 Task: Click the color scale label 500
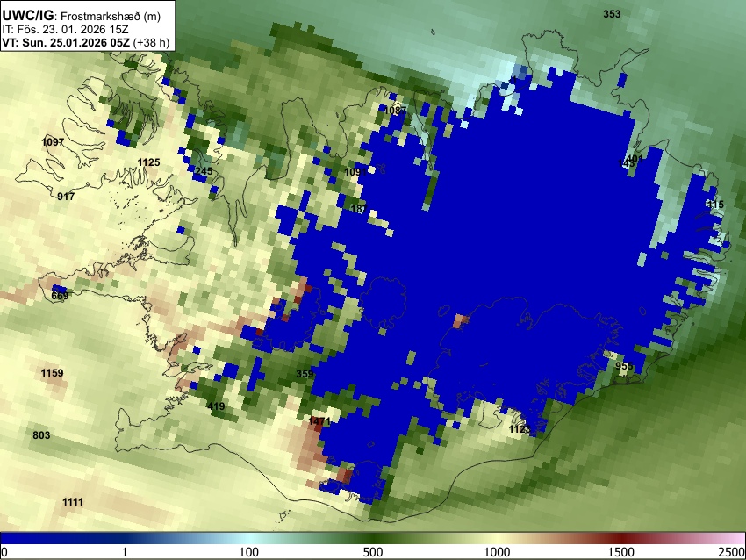tap(373, 552)
